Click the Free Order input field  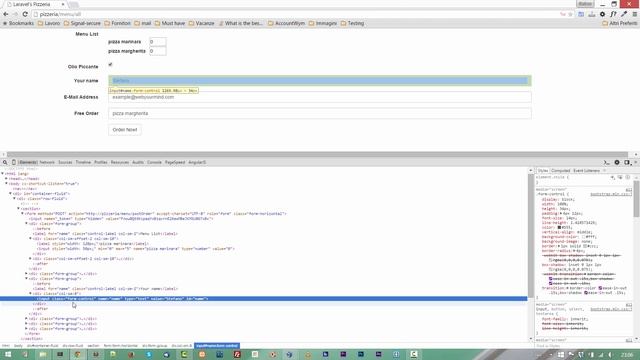pyautogui.click(x=320, y=113)
